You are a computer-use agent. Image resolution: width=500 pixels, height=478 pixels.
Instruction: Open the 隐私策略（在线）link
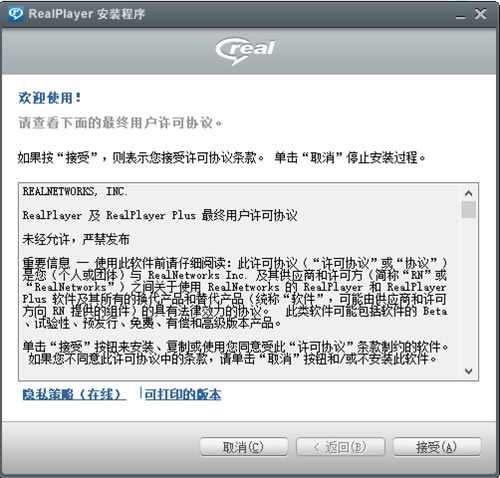[x=74, y=395]
